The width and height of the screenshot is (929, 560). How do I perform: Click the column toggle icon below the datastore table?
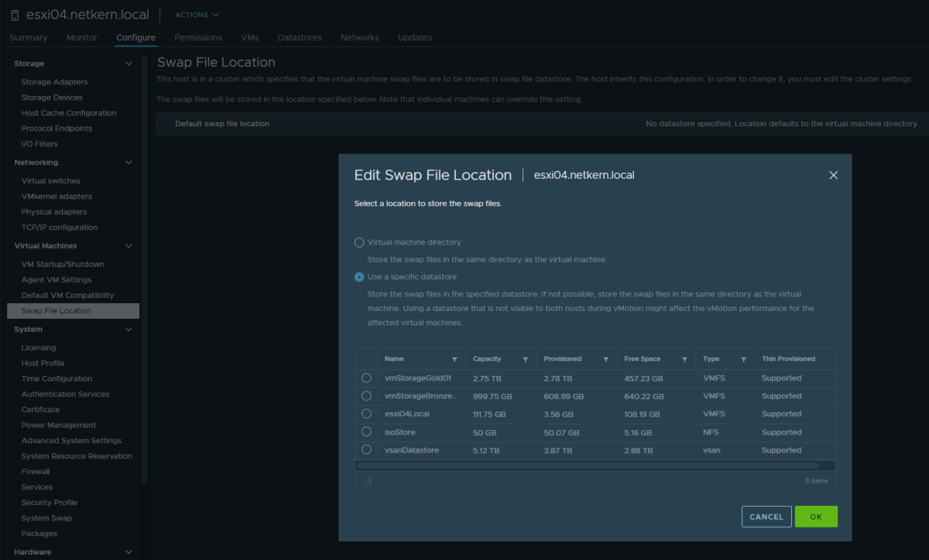(x=367, y=480)
